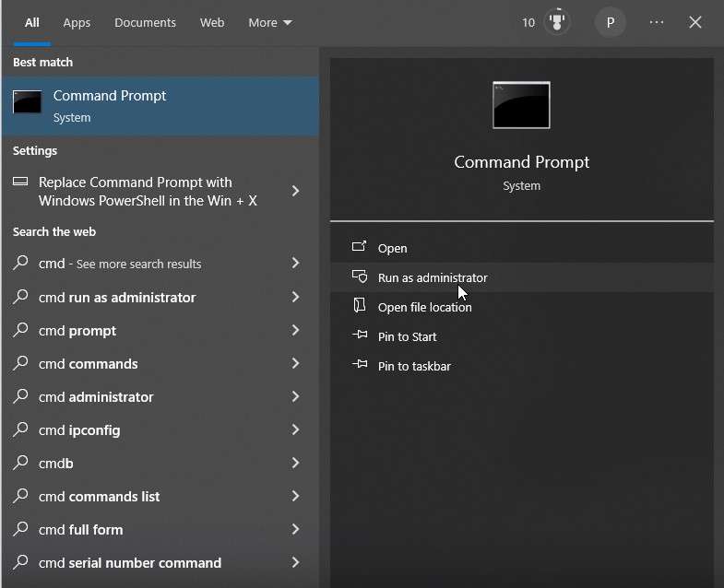The width and height of the screenshot is (724, 588).
Task: Click the large Command Prompt preview thumbnail
Action: (521, 105)
